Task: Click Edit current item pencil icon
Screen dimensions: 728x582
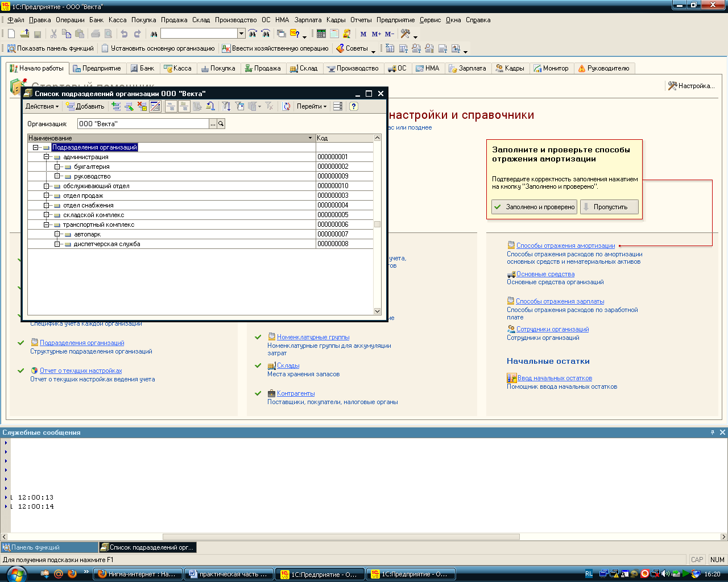Action: (x=129, y=106)
